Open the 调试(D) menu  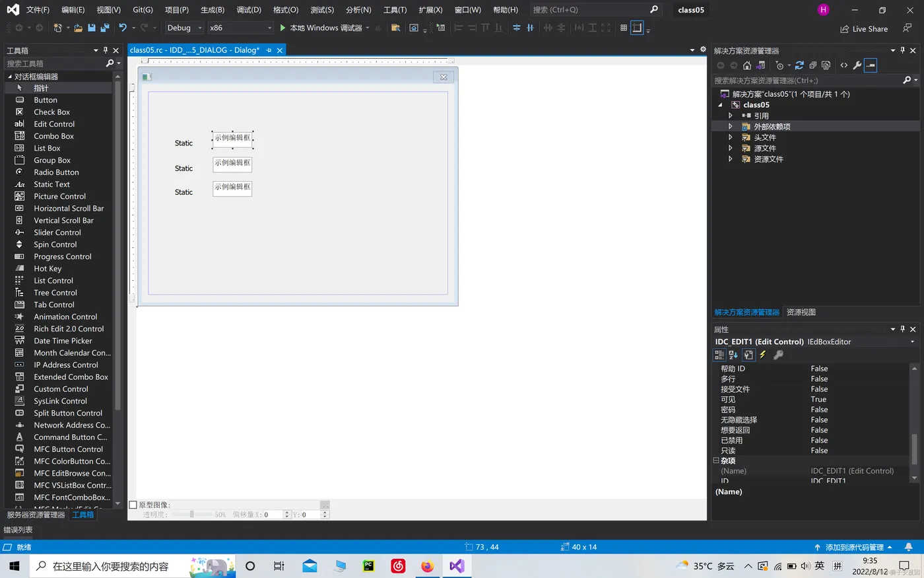pos(249,10)
